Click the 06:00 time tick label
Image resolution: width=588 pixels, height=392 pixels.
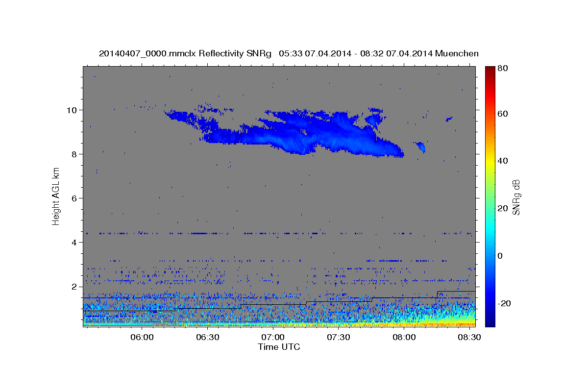[x=142, y=338]
